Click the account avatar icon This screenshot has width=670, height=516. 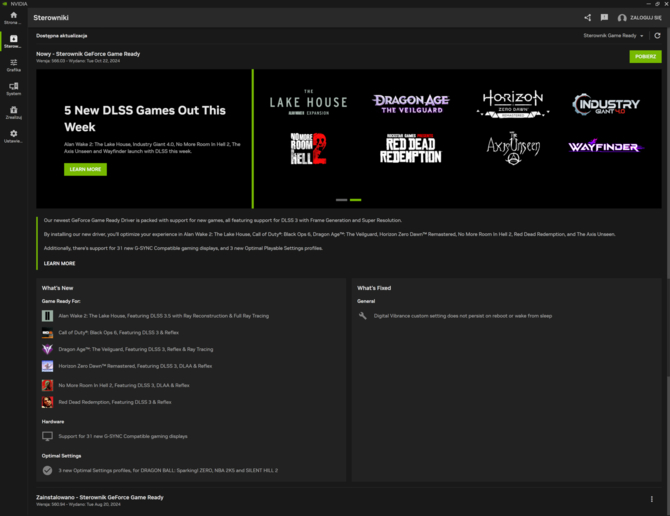pyautogui.click(x=622, y=18)
